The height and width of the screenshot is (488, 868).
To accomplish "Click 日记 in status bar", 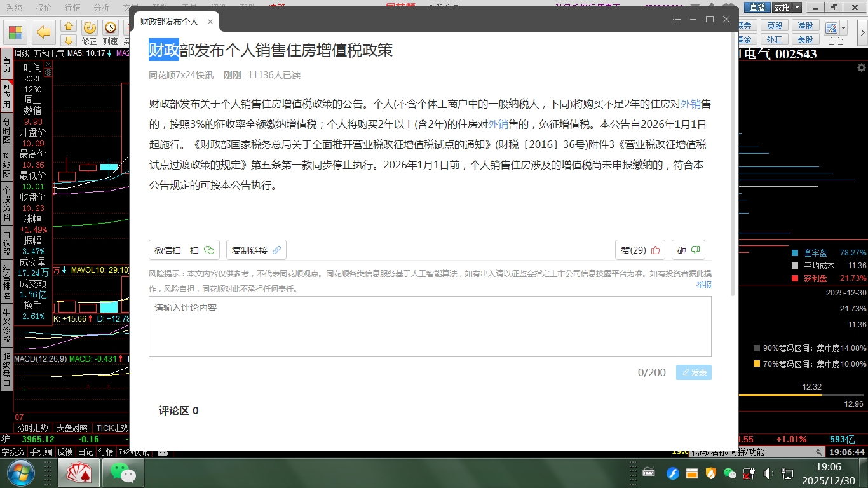I will pos(86,452).
